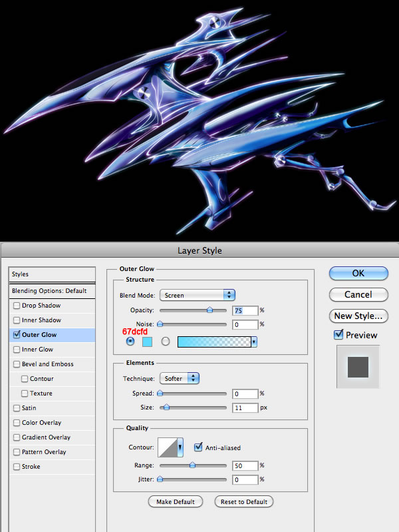Click the Jitter value field

245,480
